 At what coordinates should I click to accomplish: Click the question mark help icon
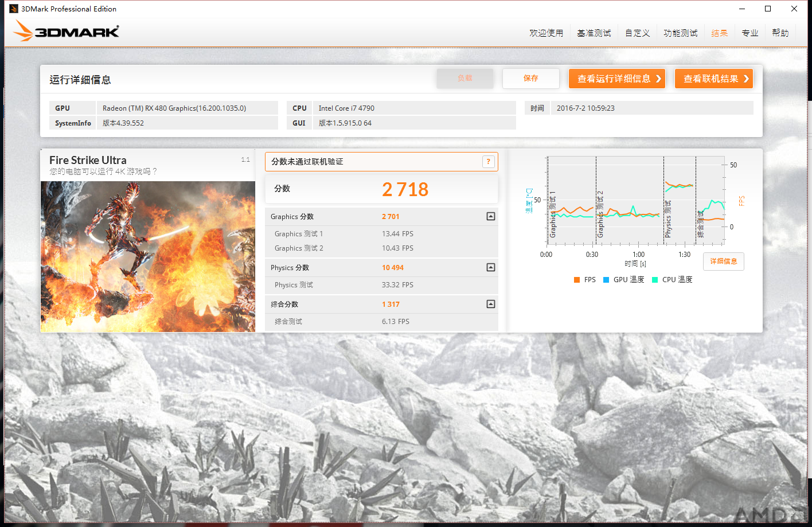coord(488,162)
